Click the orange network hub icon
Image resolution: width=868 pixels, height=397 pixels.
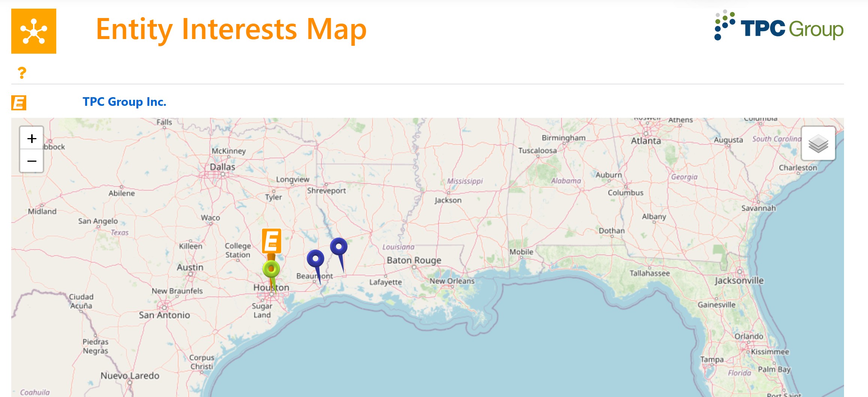coord(34,31)
